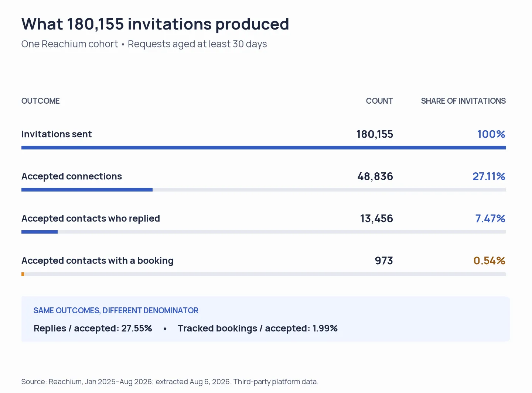Click the SHARE OF INVITATIONS column header

tap(463, 101)
